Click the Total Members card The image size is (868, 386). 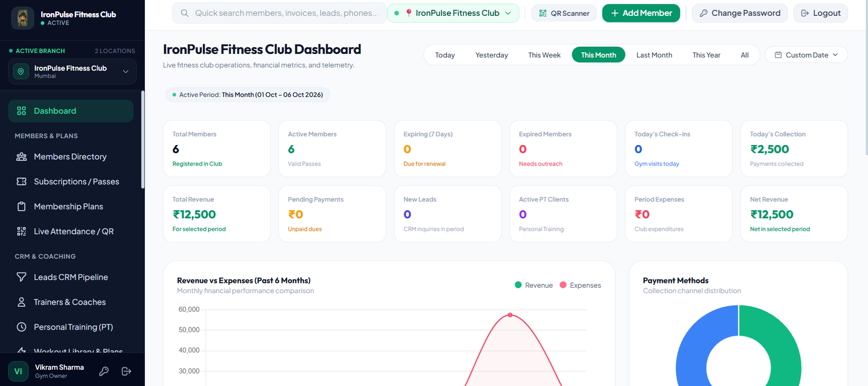[216, 148]
